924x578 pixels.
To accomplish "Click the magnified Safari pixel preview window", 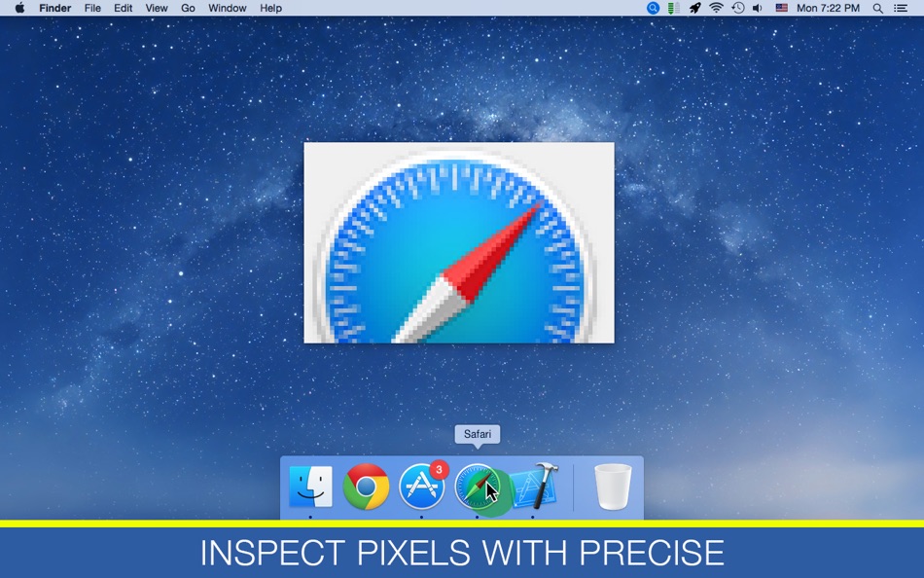I will click(459, 242).
